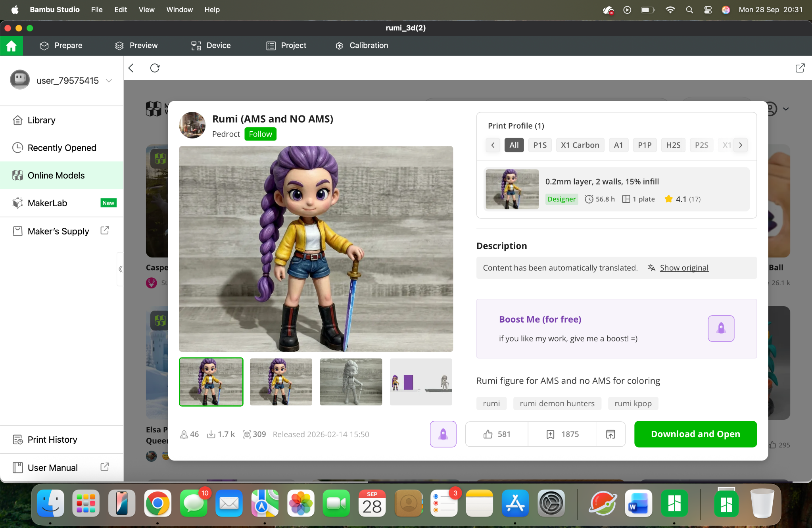Select the gray unpainted figure thumbnail
Image resolution: width=812 pixels, height=528 pixels.
coord(351,382)
